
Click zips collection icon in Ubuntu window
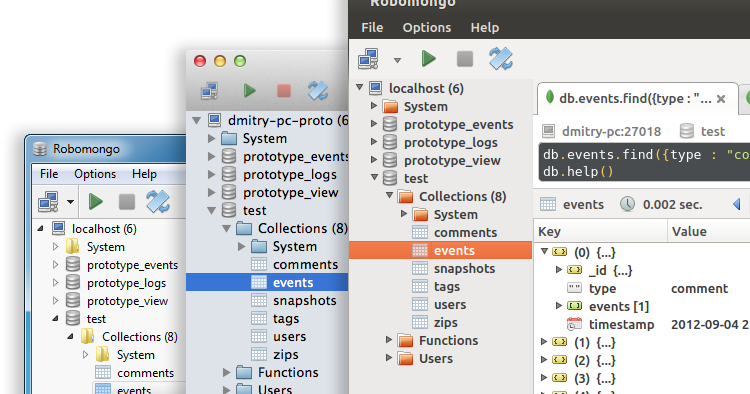click(420, 323)
